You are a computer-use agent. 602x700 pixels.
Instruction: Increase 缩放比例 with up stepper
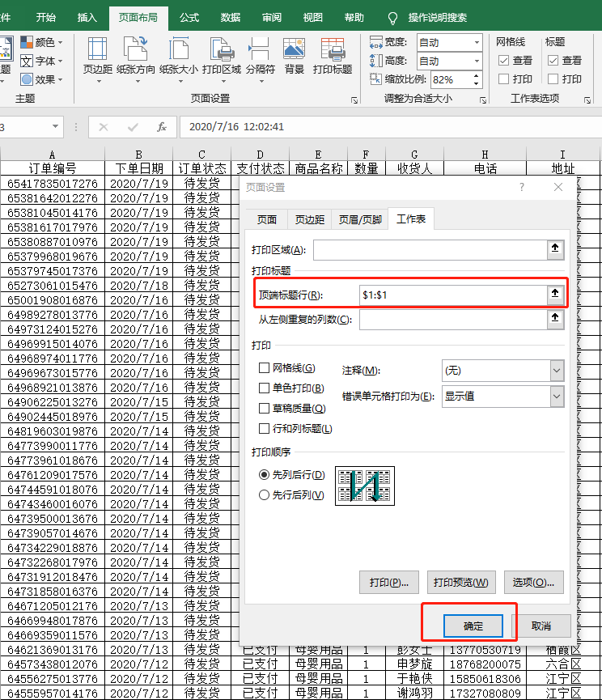[476, 76]
